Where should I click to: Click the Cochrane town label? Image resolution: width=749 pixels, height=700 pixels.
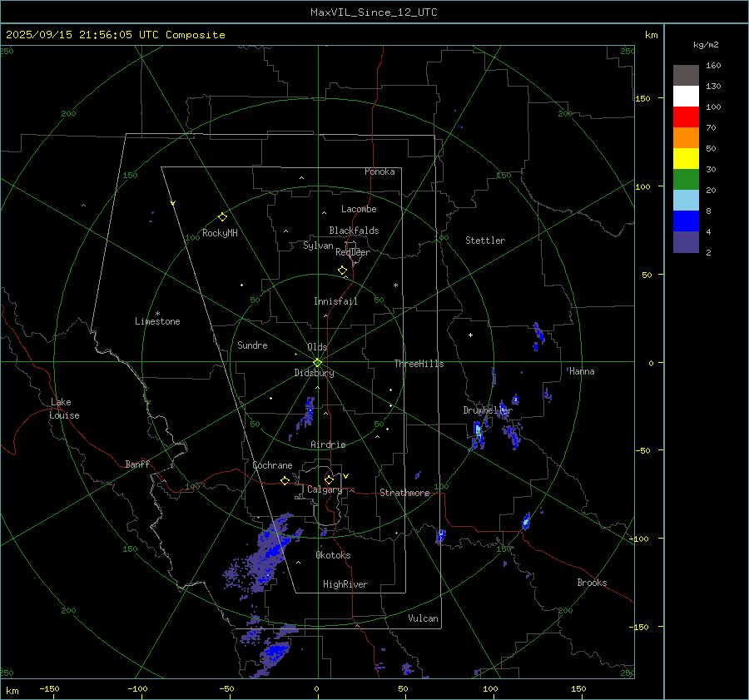click(272, 465)
